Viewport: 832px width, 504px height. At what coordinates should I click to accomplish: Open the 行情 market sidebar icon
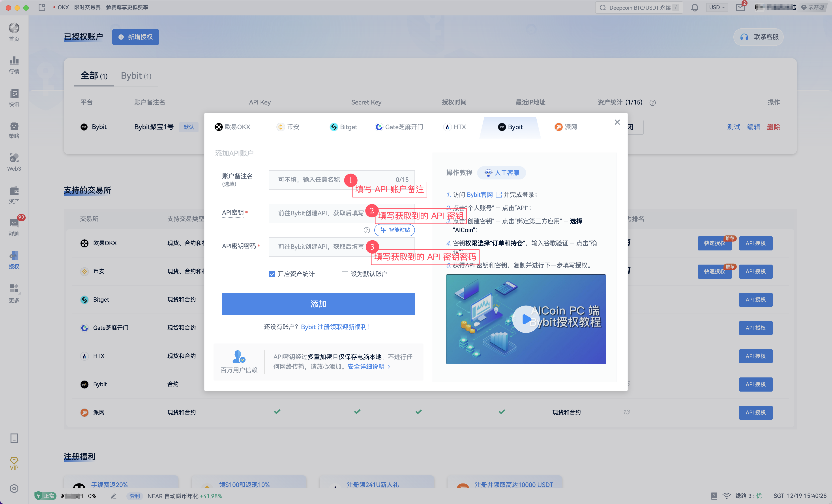click(14, 65)
